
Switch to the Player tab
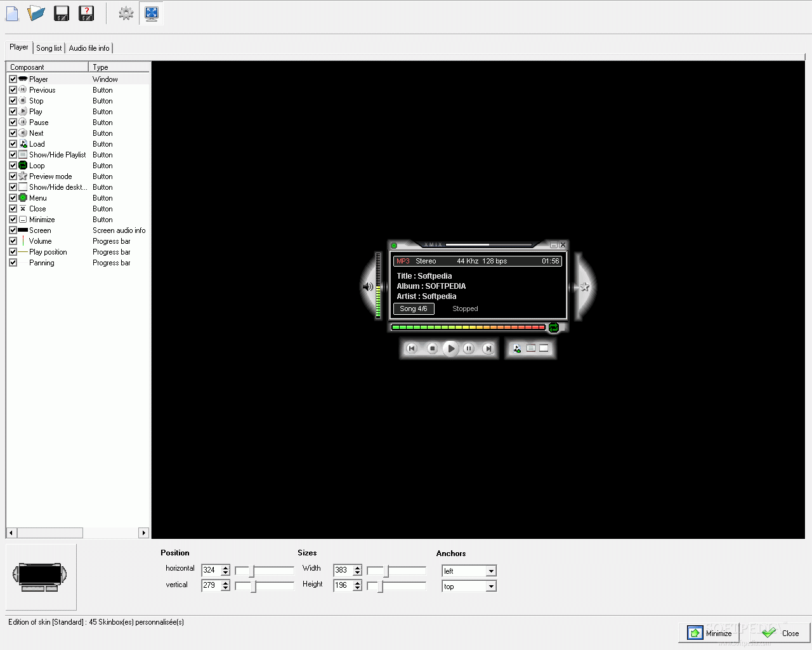coord(18,47)
